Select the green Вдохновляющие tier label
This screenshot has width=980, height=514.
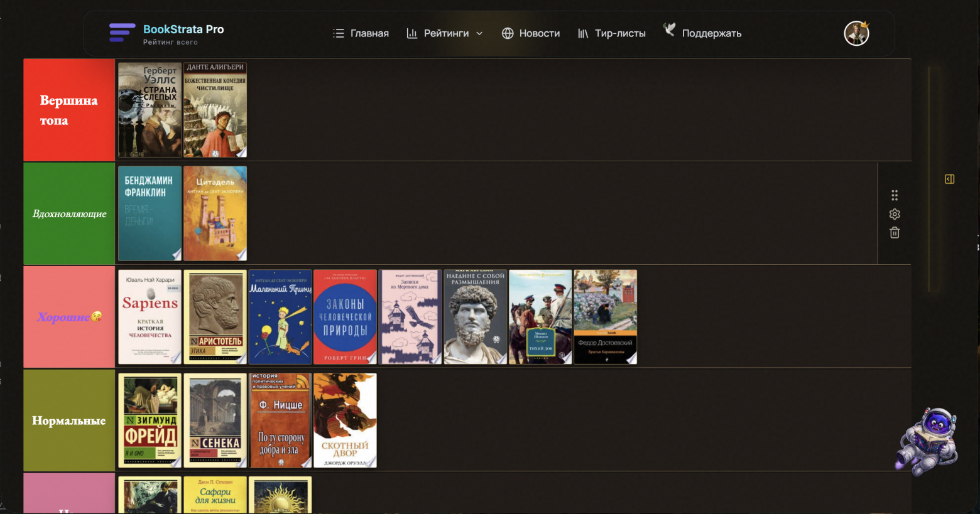[x=69, y=213]
